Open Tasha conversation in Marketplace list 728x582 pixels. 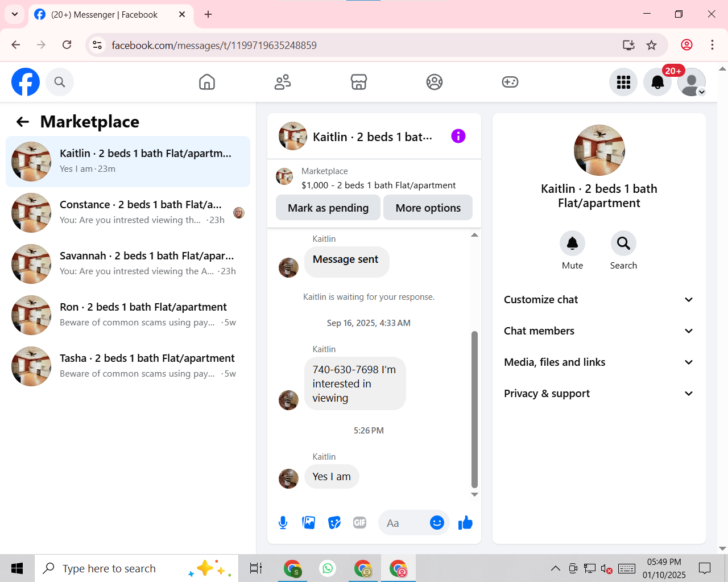click(128, 366)
